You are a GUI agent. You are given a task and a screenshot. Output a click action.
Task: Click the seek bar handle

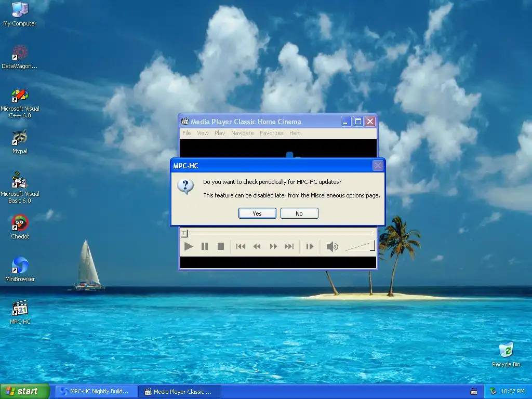(x=184, y=233)
